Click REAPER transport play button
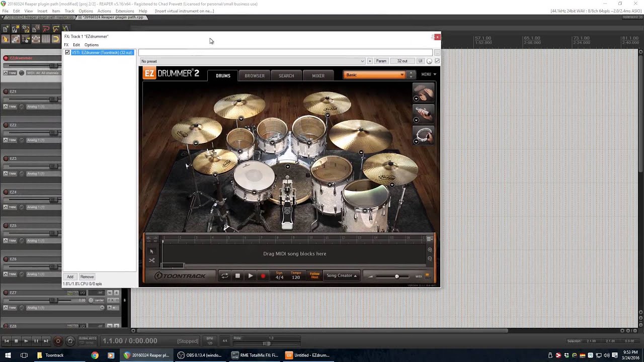 (x=26, y=341)
